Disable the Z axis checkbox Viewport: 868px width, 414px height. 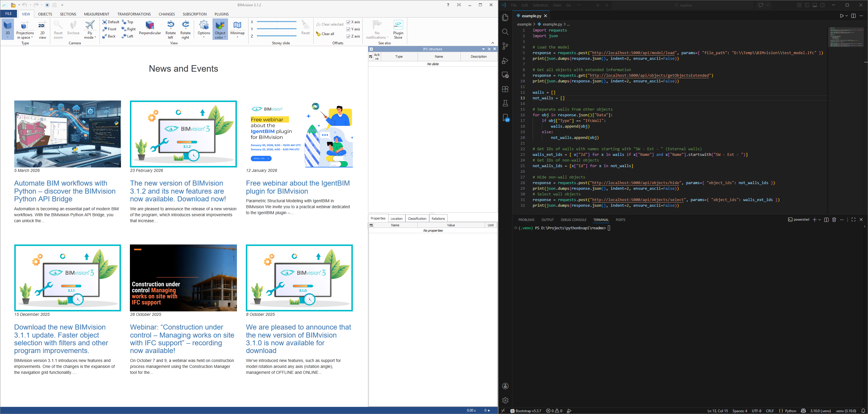348,36
